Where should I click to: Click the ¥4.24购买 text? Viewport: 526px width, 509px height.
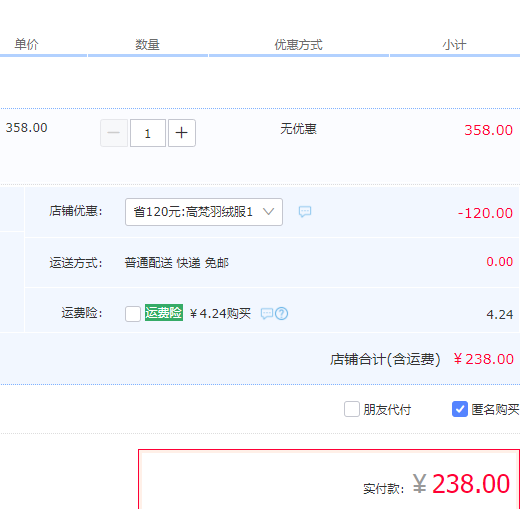pos(220,314)
